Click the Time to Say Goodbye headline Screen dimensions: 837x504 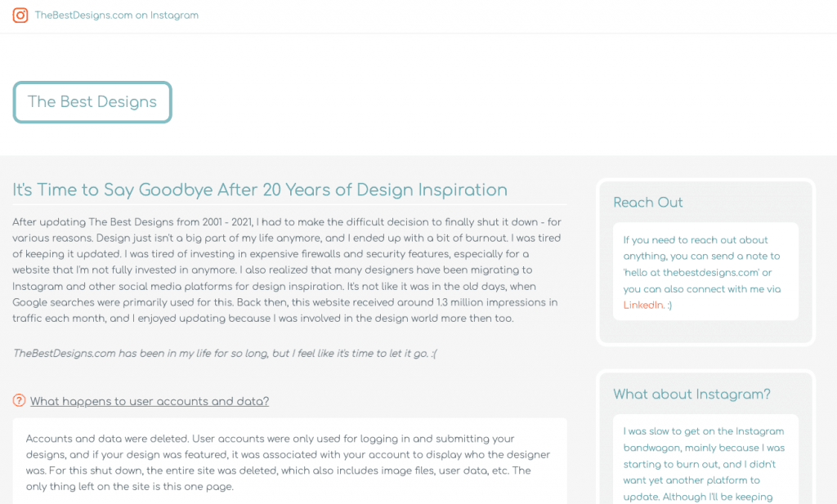pyautogui.click(x=260, y=190)
